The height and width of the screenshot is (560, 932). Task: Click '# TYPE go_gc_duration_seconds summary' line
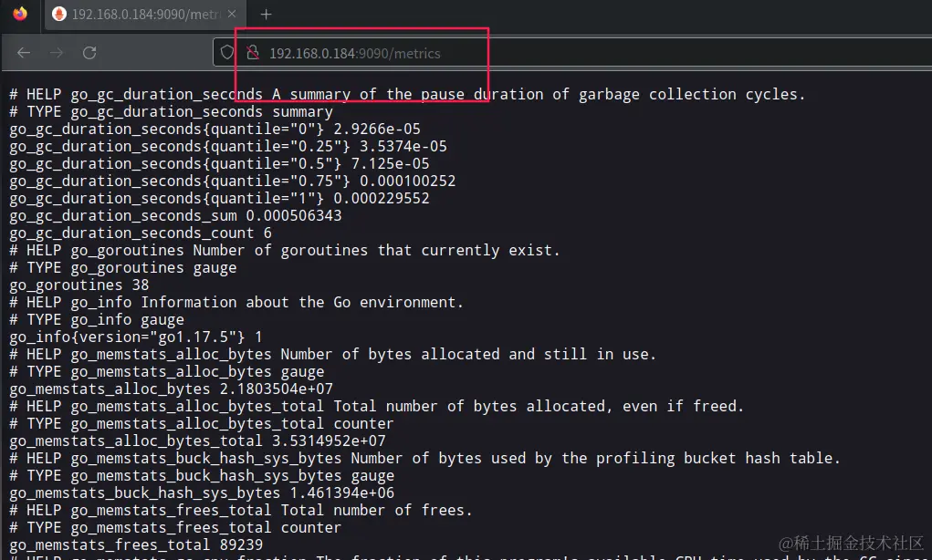coord(172,111)
